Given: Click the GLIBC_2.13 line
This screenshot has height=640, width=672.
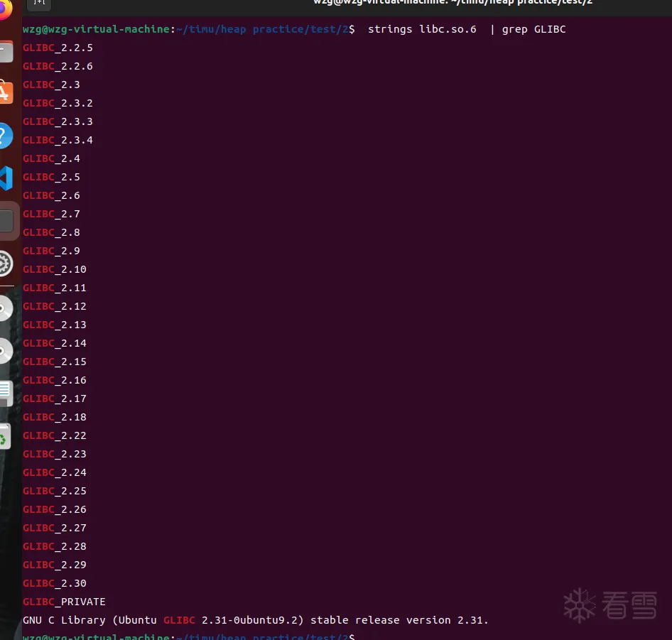Looking at the screenshot, I should click(x=55, y=325).
